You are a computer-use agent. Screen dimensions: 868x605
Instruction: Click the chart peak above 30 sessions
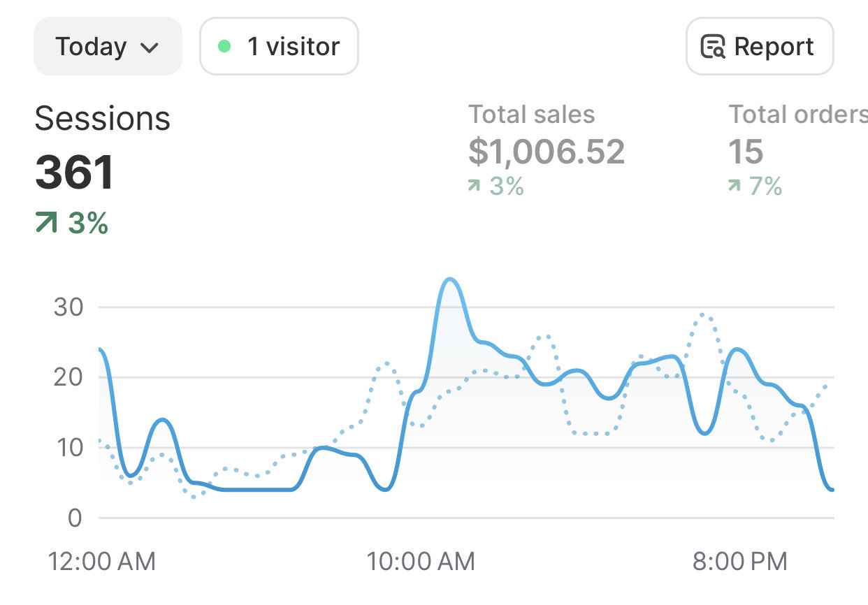449,280
